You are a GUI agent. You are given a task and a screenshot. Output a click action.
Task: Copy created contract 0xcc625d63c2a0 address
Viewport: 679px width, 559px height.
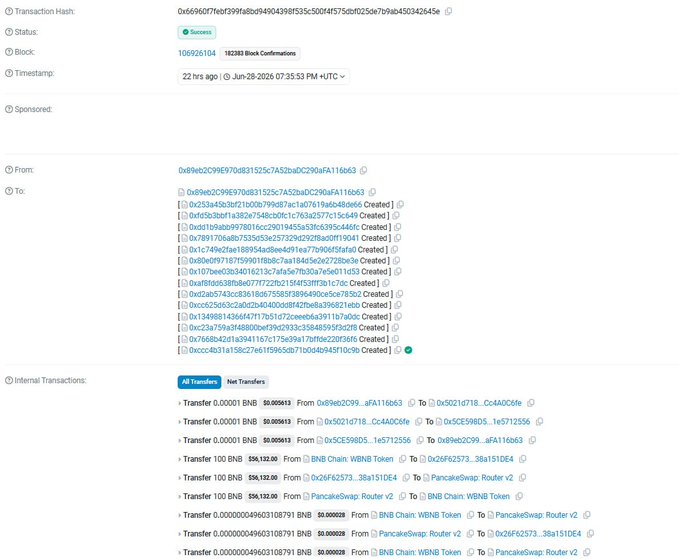click(398, 305)
